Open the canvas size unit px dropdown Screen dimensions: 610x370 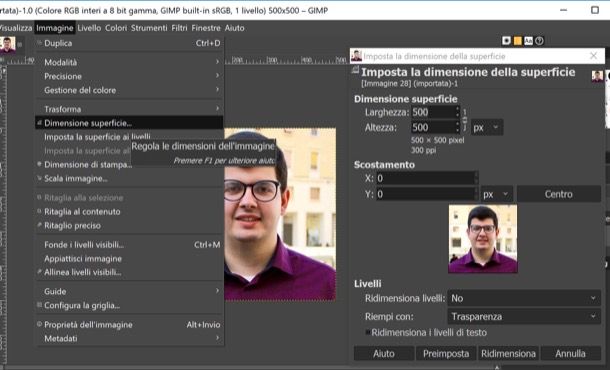pyautogui.click(x=487, y=127)
